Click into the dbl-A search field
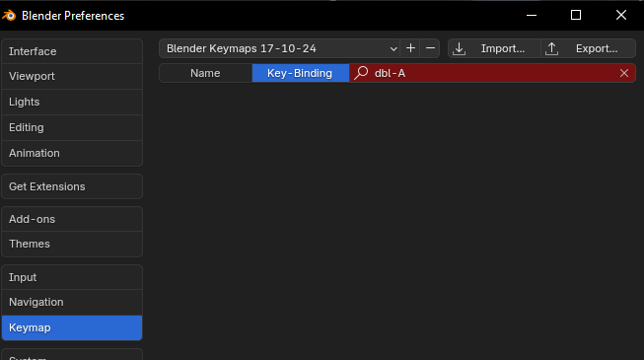 492,73
